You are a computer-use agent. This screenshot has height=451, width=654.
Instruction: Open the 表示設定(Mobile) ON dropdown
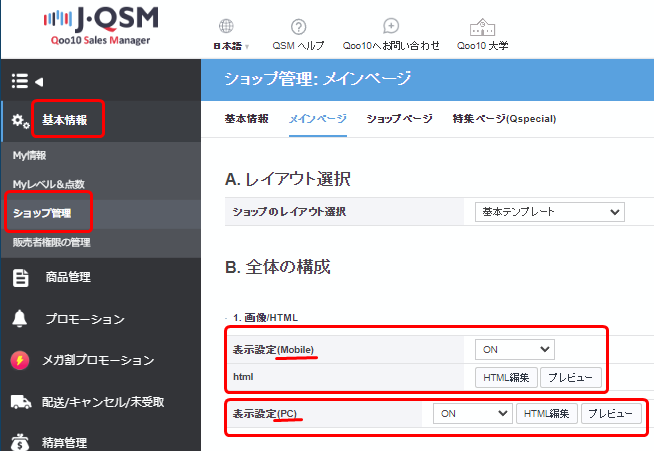click(514, 349)
